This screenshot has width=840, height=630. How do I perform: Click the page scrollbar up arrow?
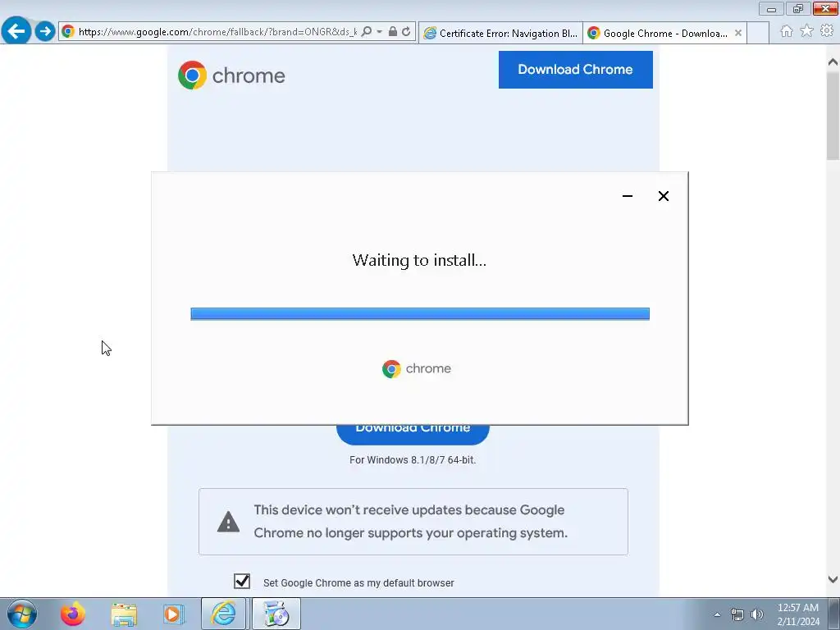click(x=833, y=62)
